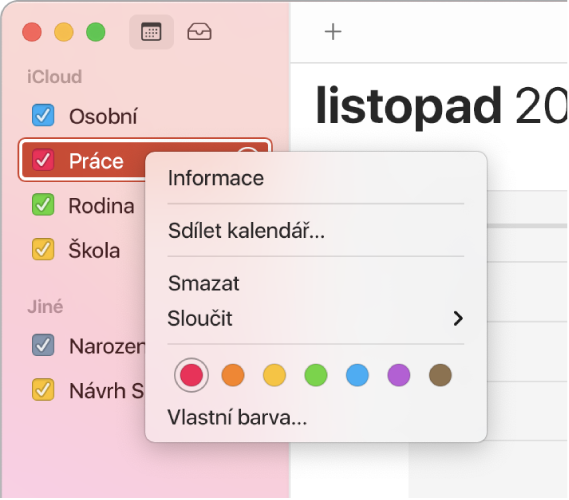Click the iCloud section header

pos(54,77)
